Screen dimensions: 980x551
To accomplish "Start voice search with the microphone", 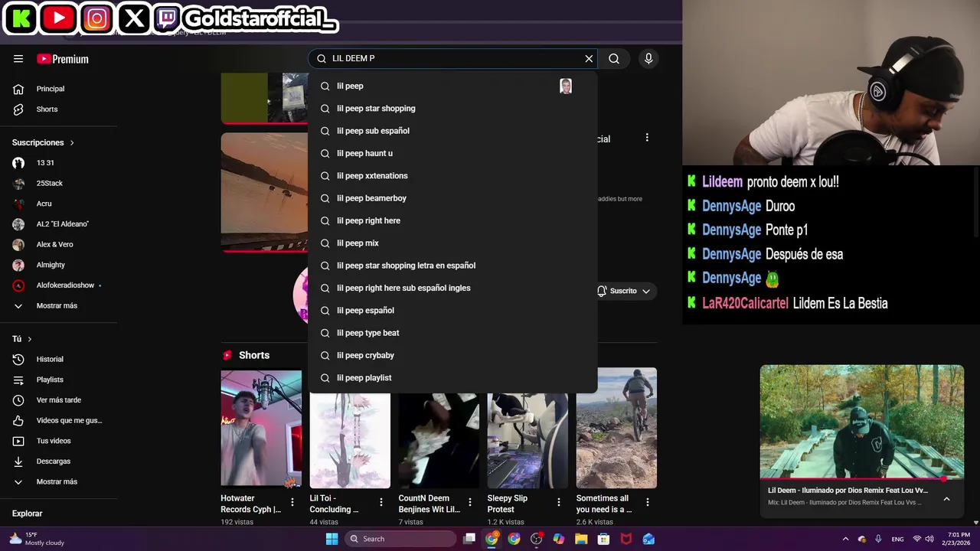I will coord(648,58).
